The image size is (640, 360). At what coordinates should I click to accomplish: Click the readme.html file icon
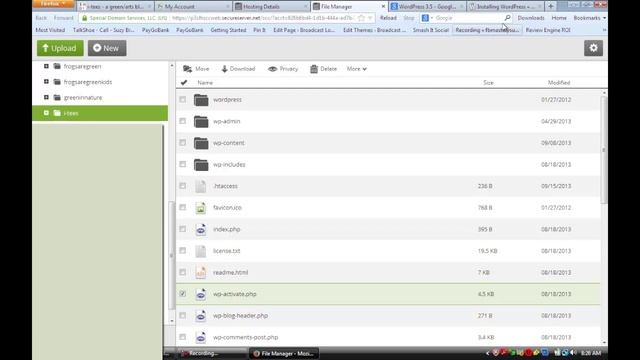tap(200, 272)
